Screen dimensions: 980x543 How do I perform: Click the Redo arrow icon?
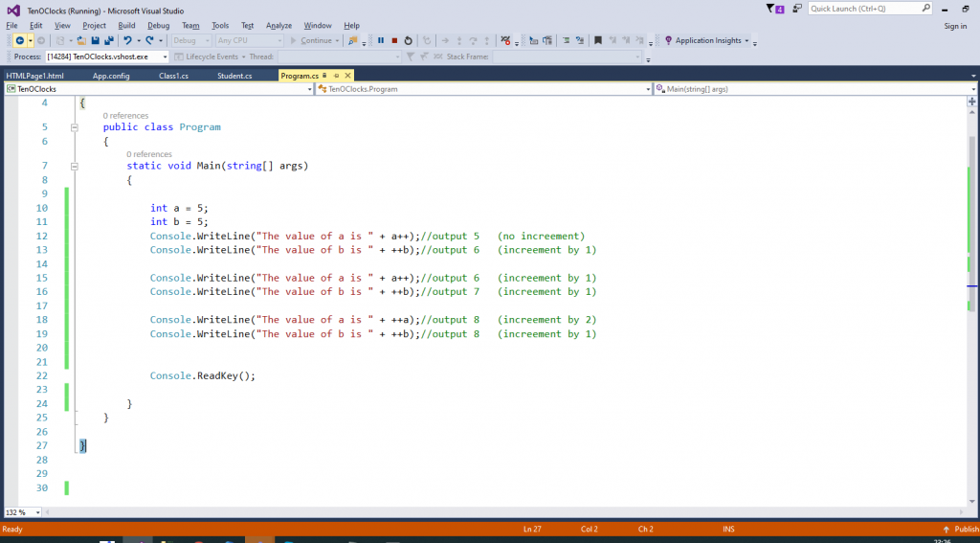pyautogui.click(x=150, y=40)
